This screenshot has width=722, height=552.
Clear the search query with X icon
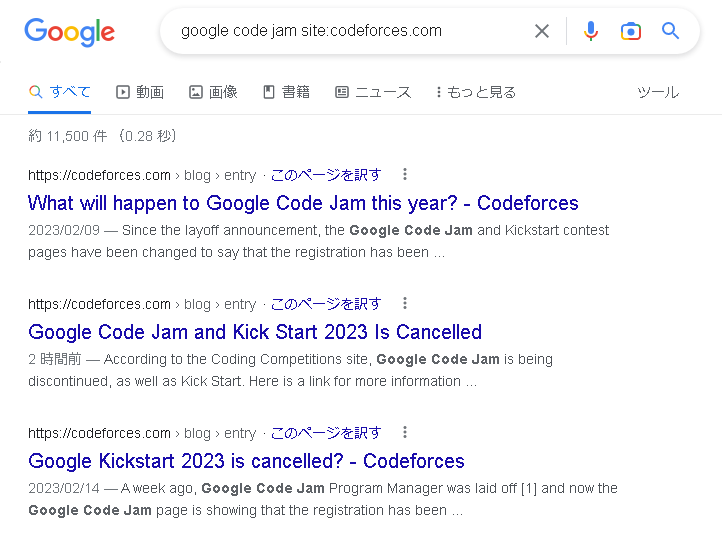click(x=542, y=31)
